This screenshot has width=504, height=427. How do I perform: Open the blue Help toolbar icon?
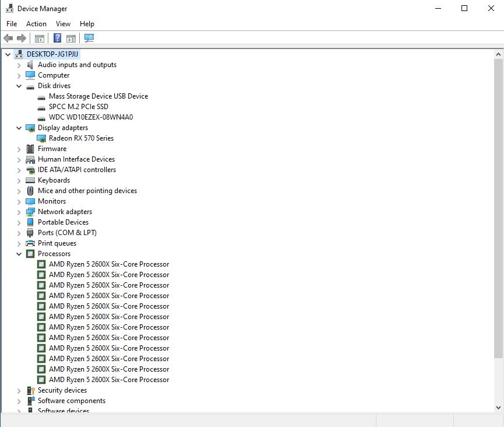pyautogui.click(x=57, y=38)
